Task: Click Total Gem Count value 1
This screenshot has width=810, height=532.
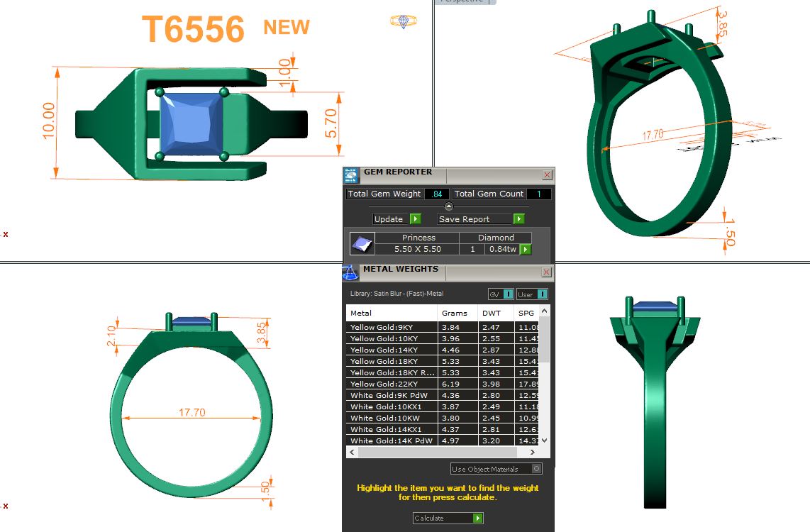Action: coord(539,194)
